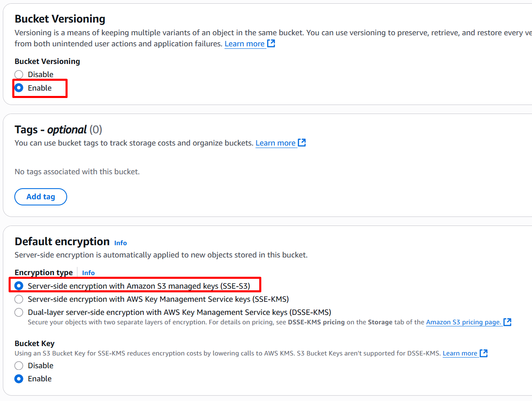
Task: Choose Dual-layer DSSE-KMS encryption option
Action: [x=19, y=312]
